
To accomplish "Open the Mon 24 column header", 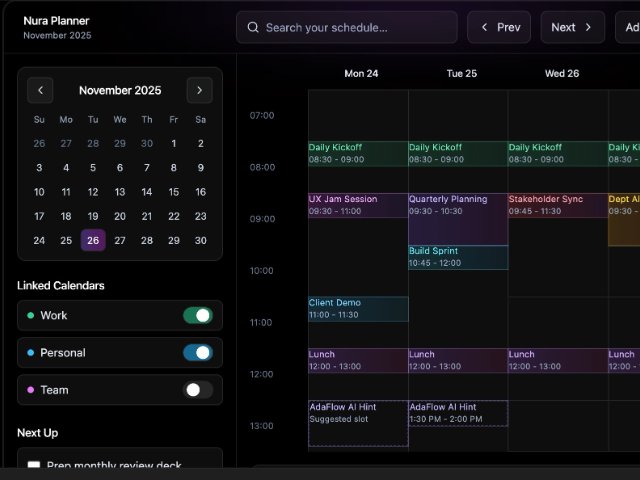I will 361,73.
